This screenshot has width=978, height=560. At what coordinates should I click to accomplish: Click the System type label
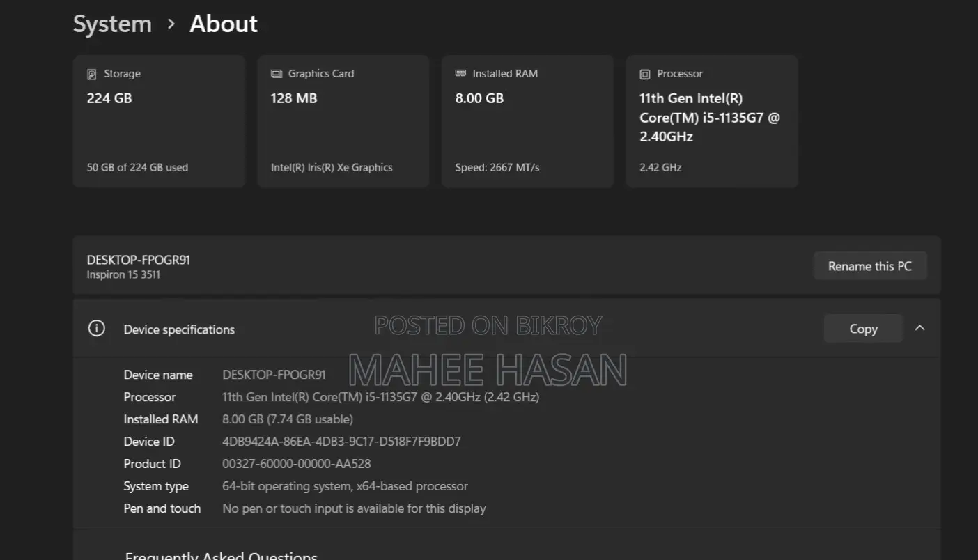pyautogui.click(x=156, y=486)
